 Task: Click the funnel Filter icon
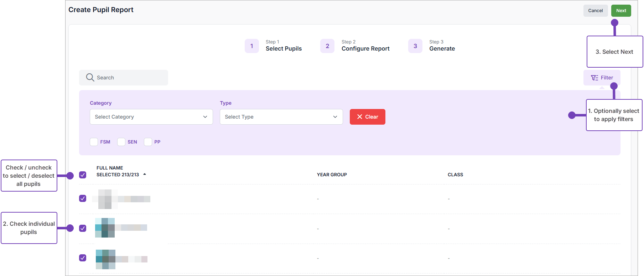click(594, 78)
